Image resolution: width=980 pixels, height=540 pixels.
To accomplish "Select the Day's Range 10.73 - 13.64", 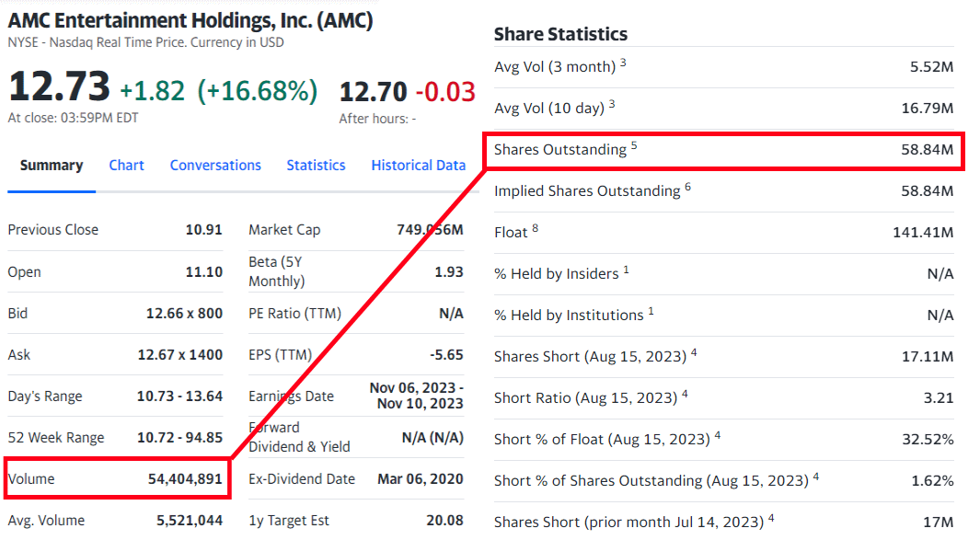I will tap(180, 396).
